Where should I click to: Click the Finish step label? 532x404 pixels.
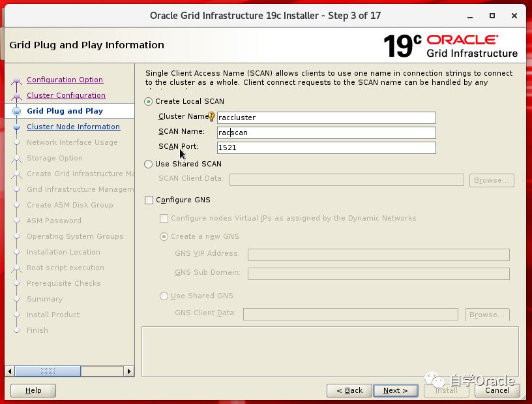pos(37,330)
